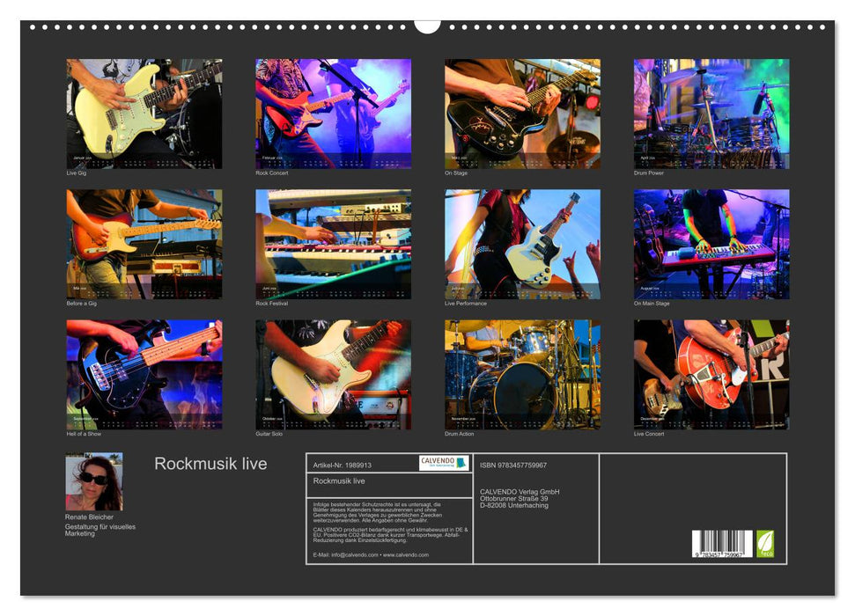Open the Live Gig guitar thumbnail
The height and width of the screenshot is (616, 855).
[144, 114]
